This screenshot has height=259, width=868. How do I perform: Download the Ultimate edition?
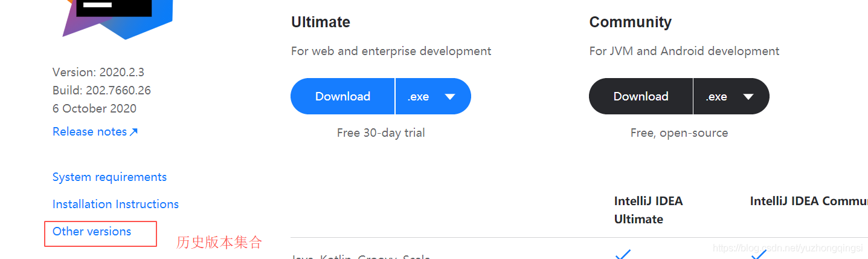click(342, 96)
